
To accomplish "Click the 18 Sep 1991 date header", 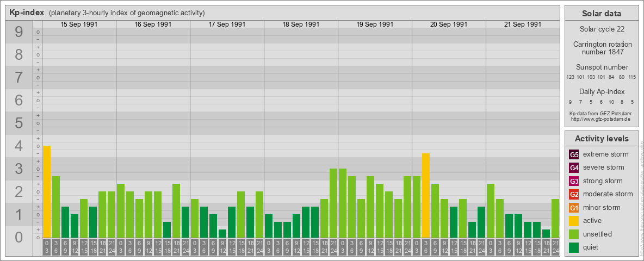I will [301, 24].
